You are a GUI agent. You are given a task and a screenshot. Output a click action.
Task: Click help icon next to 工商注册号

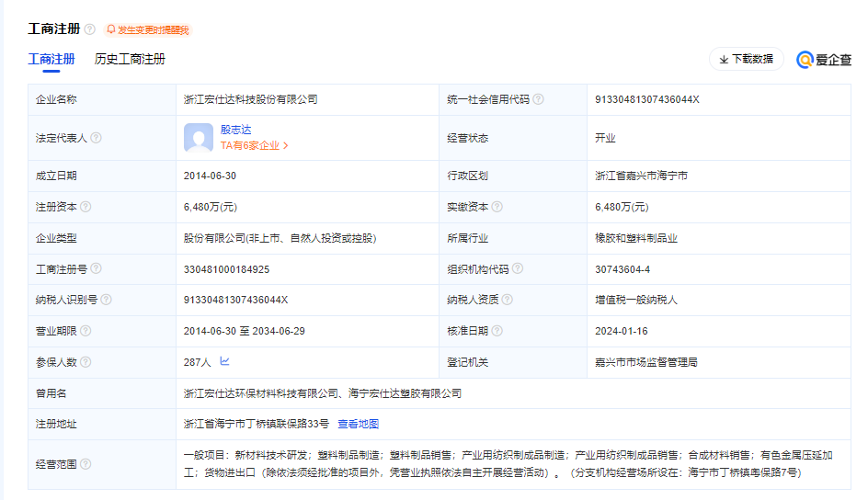click(96, 268)
